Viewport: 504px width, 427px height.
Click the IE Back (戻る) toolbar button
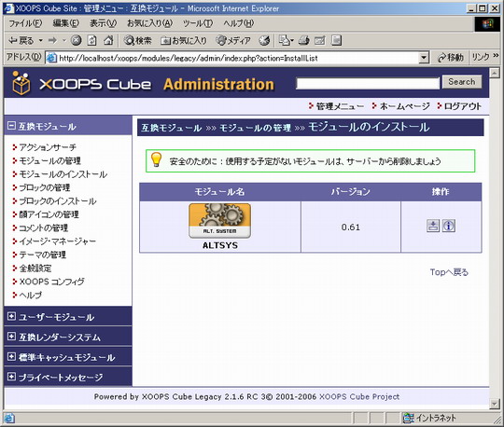tap(21, 40)
